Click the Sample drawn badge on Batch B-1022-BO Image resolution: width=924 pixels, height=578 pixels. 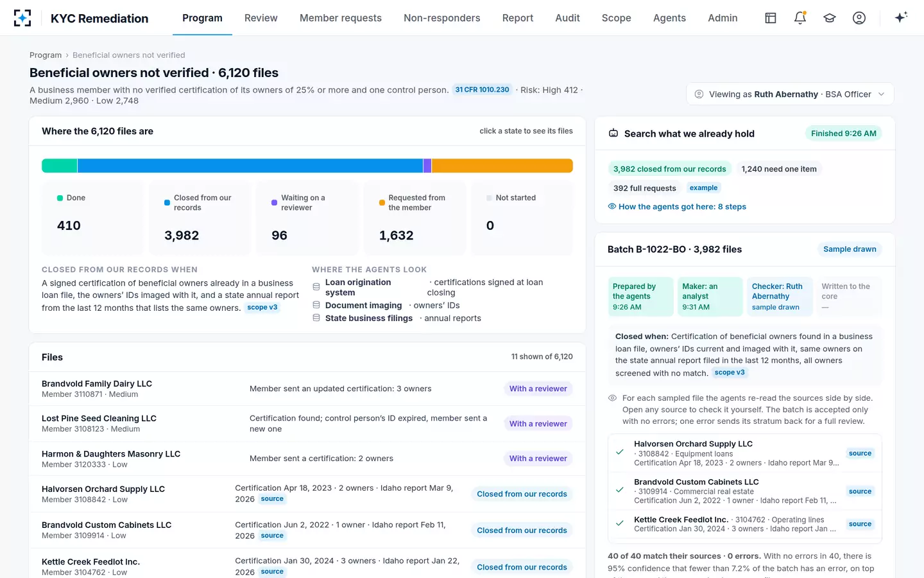pos(850,249)
